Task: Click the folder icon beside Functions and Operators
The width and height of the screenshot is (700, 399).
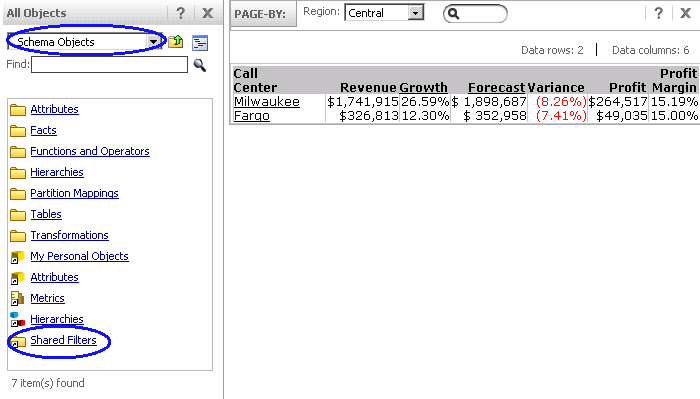Action: pos(18,152)
